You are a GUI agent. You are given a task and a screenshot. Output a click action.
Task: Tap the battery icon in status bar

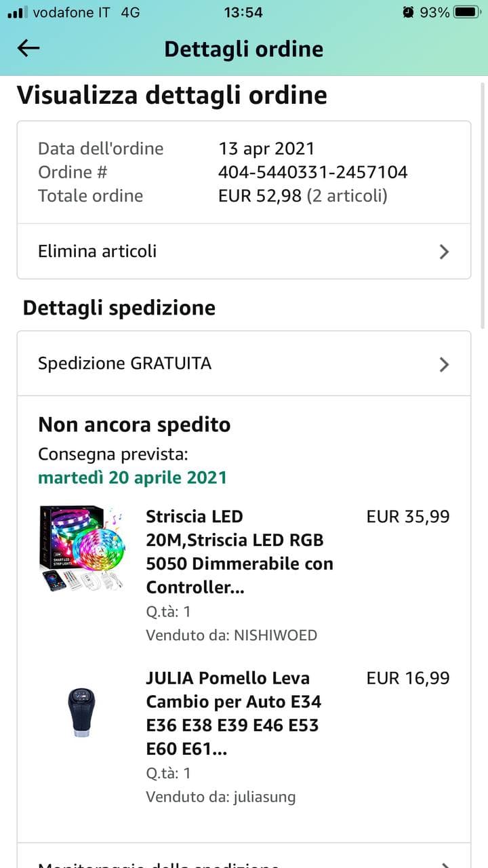pos(467,12)
